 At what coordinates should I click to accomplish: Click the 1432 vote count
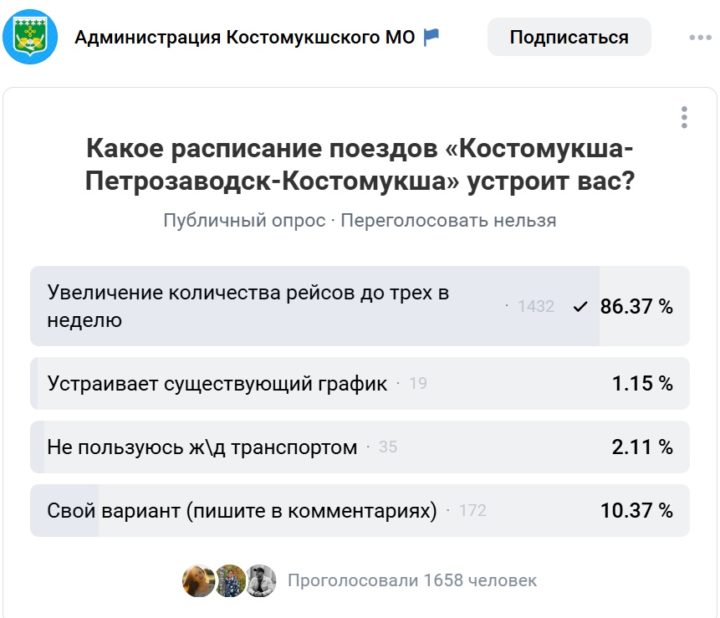click(536, 307)
